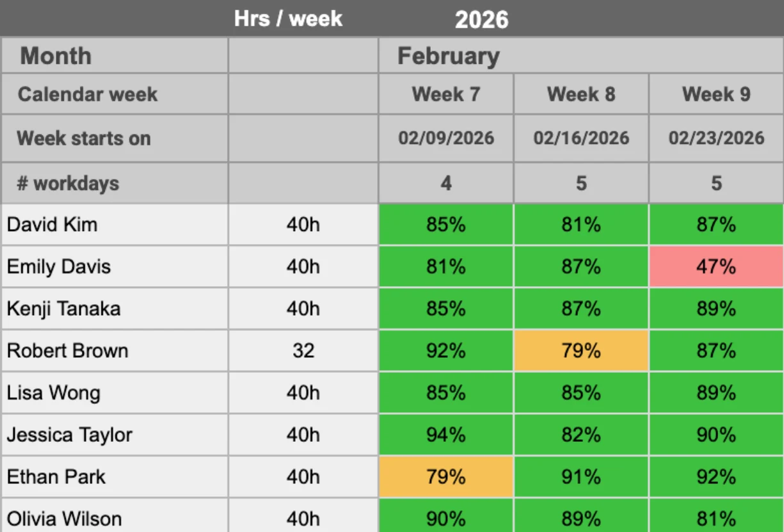
Task: Click the Week 7 column header
Action: pyautogui.click(x=446, y=95)
